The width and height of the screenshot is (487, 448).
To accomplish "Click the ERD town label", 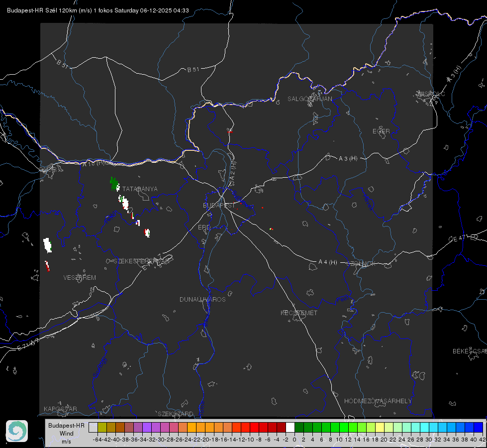I will tap(204, 227).
